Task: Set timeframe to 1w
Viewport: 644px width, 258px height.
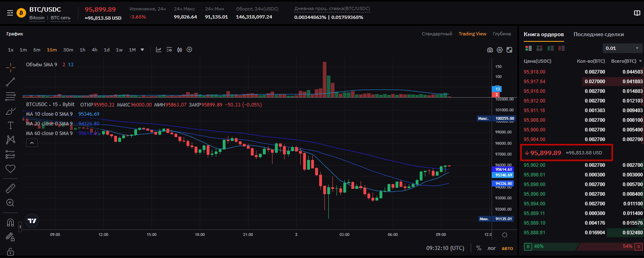Action: tap(119, 50)
